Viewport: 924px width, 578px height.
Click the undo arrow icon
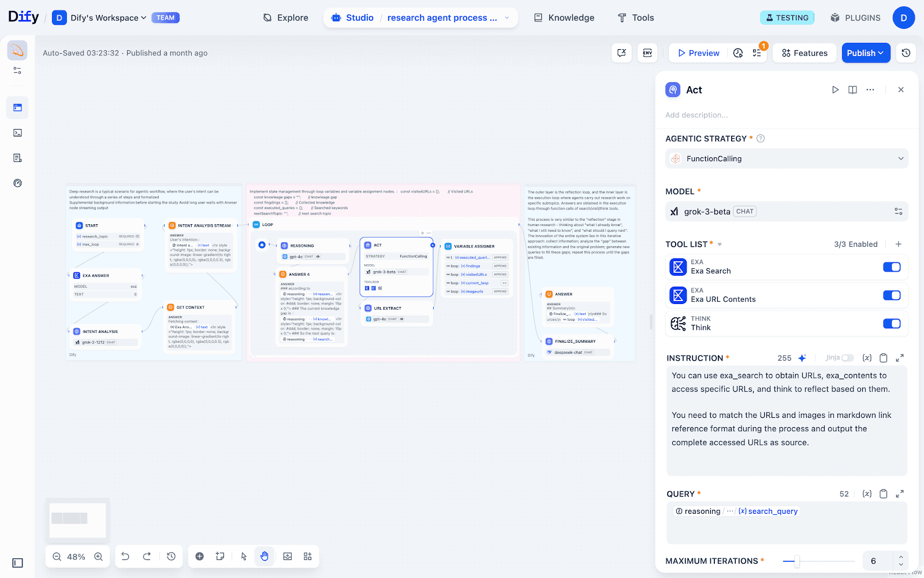[x=125, y=557]
